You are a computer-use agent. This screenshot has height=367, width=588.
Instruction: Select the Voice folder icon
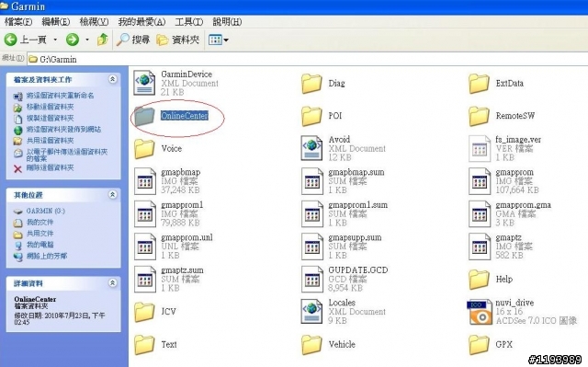[144, 149]
